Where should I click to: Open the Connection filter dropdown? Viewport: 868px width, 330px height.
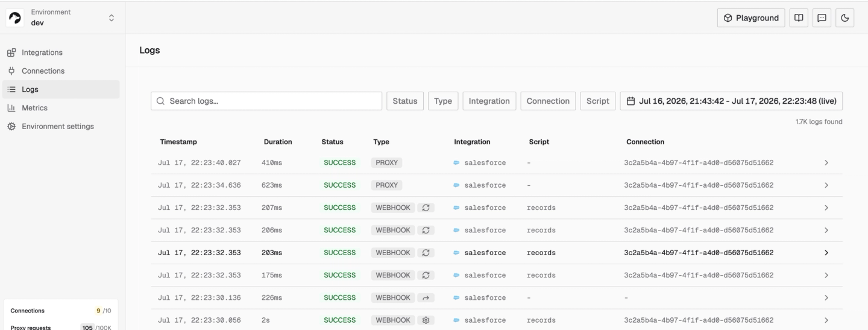pos(548,101)
